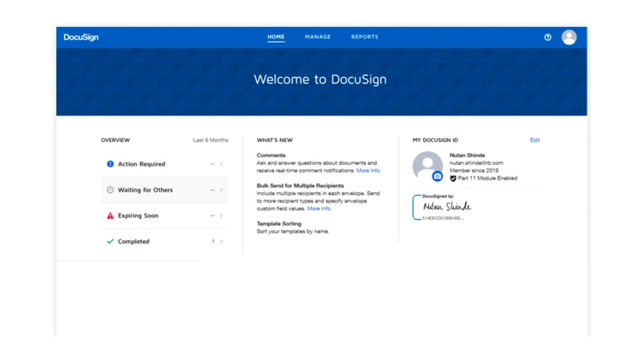644x337 pixels.
Task: Open the REPORTS tab
Action: click(x=364, y=36)
